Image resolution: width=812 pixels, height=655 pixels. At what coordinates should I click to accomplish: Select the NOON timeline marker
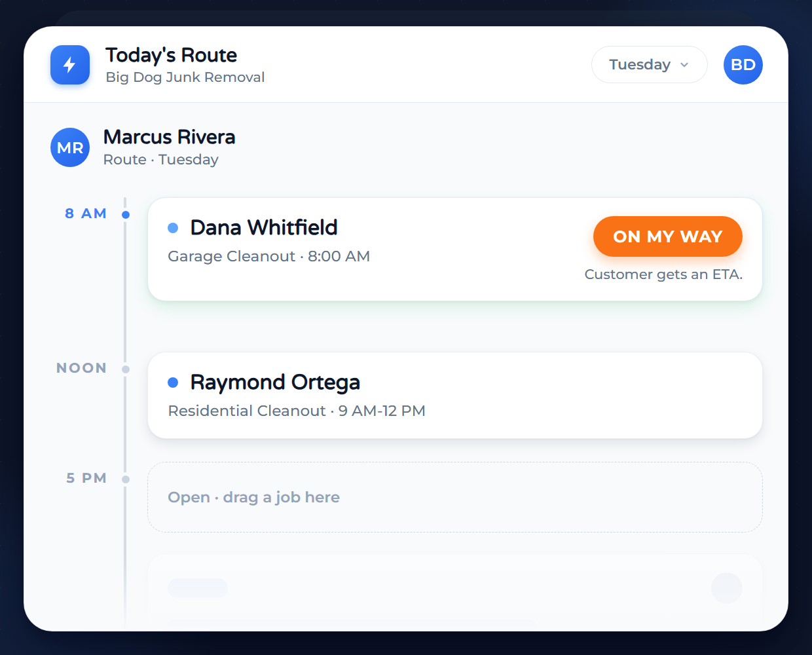click(126, 369)
